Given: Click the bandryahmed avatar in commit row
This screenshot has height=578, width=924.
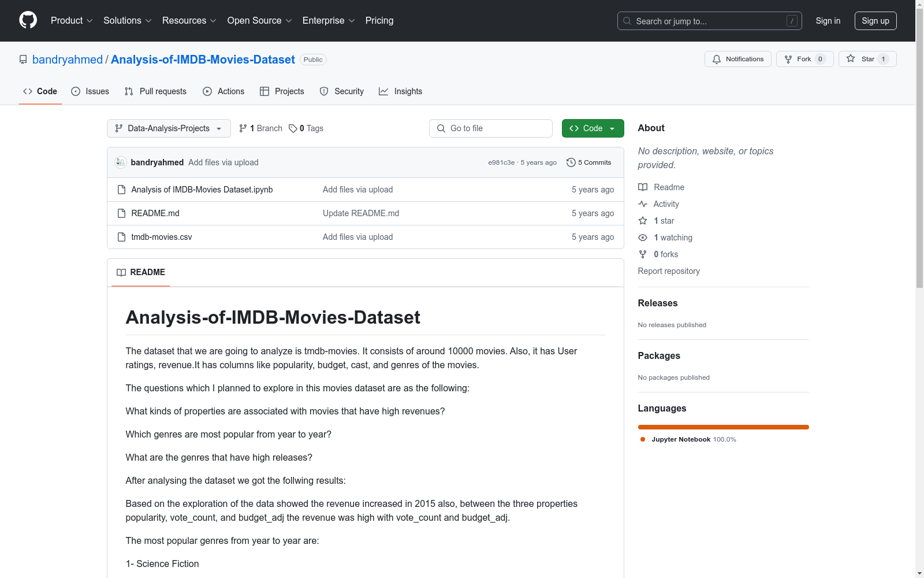Looking at the screenshot, I should click(120, 162).
